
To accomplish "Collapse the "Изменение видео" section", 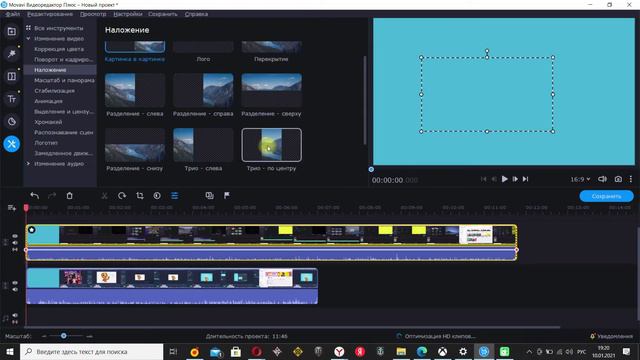I will 28,38.
